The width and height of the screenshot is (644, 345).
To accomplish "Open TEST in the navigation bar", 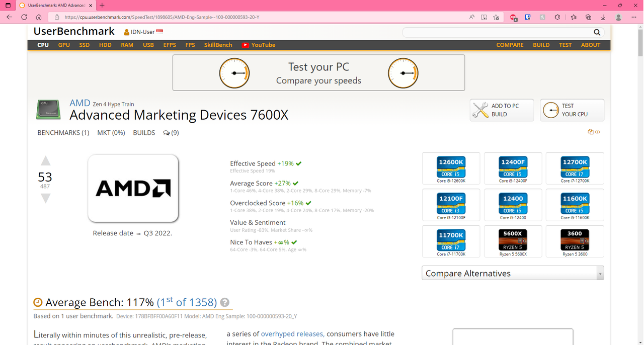I will point(565,45).
